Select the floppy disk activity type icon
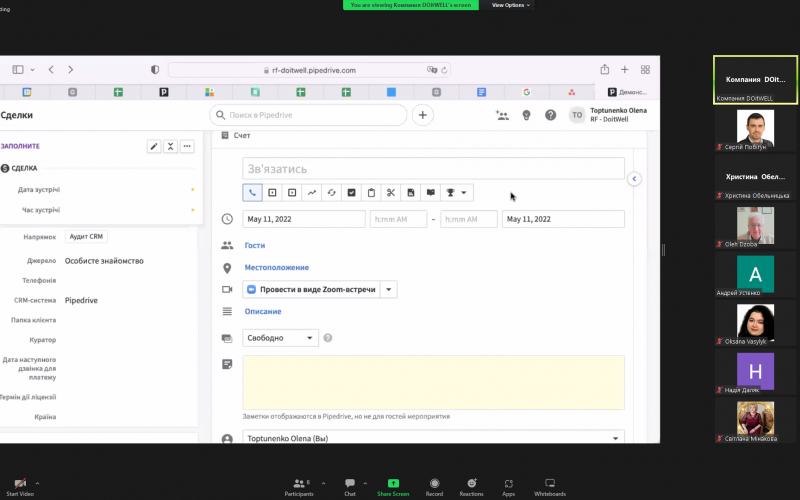This screenshot has width=800, height=500. click(411, 193)
